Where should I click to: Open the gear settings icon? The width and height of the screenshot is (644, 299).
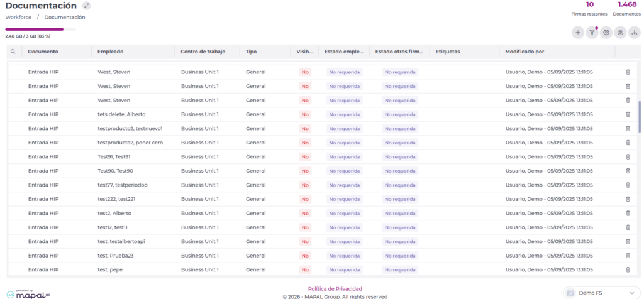pos(606,33)
